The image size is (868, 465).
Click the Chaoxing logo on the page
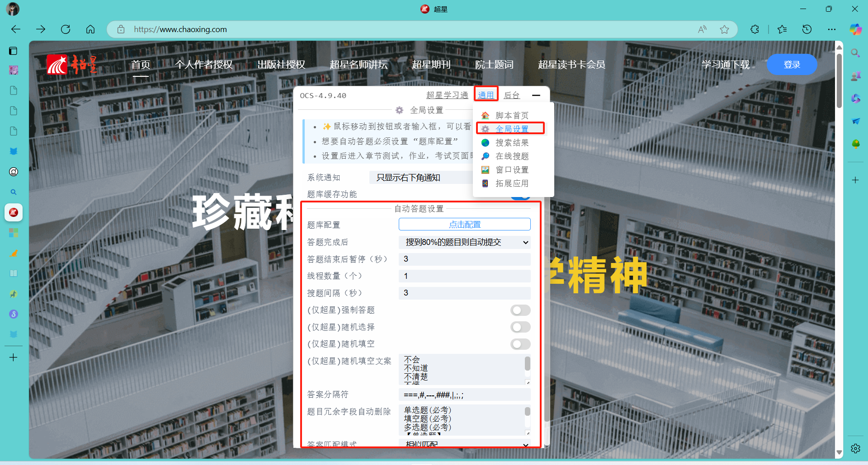click(72, 65)
